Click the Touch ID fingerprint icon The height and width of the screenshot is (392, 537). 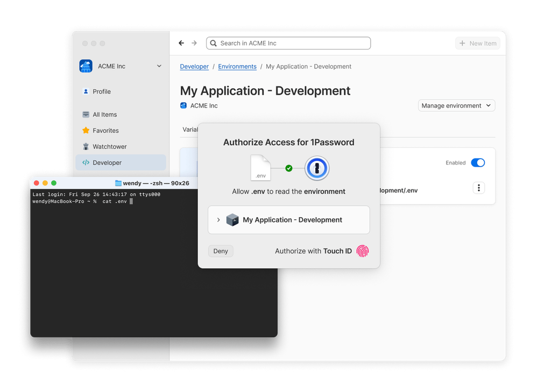coord(363,251)
